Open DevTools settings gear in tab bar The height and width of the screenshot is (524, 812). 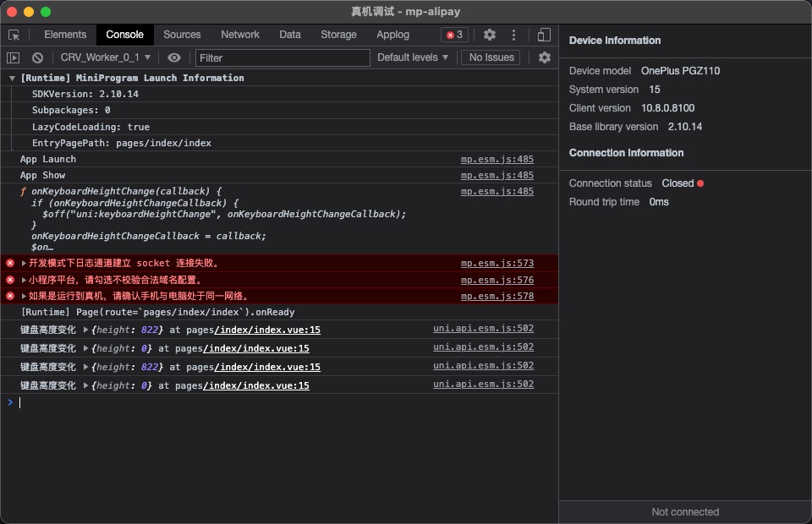(x=490, y=35)
